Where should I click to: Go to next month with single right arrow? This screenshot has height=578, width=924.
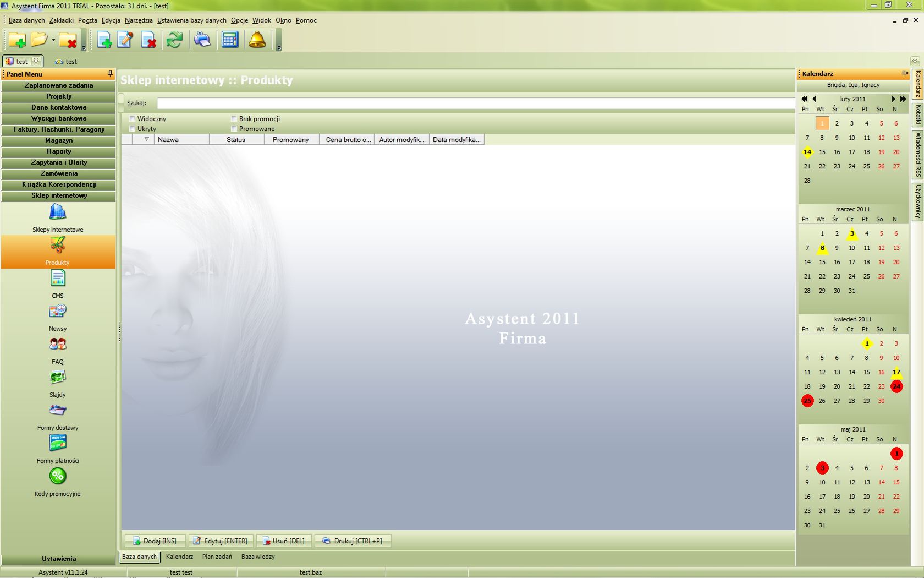point(893,99)
